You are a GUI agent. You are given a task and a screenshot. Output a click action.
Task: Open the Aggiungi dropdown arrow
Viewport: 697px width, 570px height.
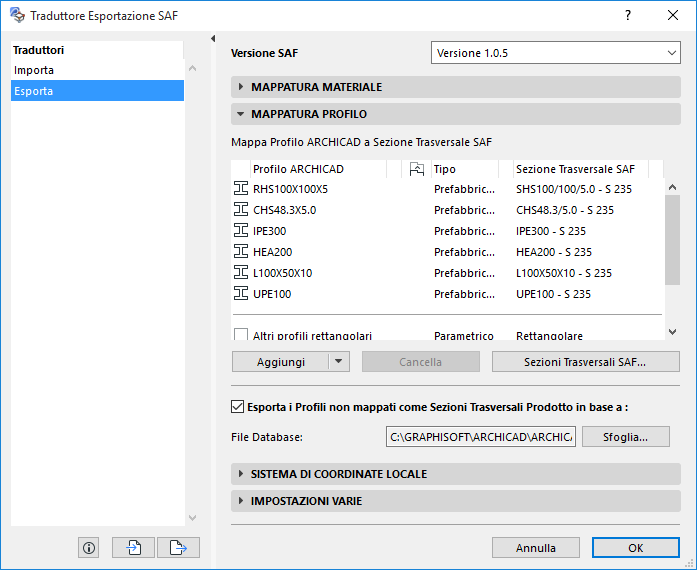tap(339, 362)
